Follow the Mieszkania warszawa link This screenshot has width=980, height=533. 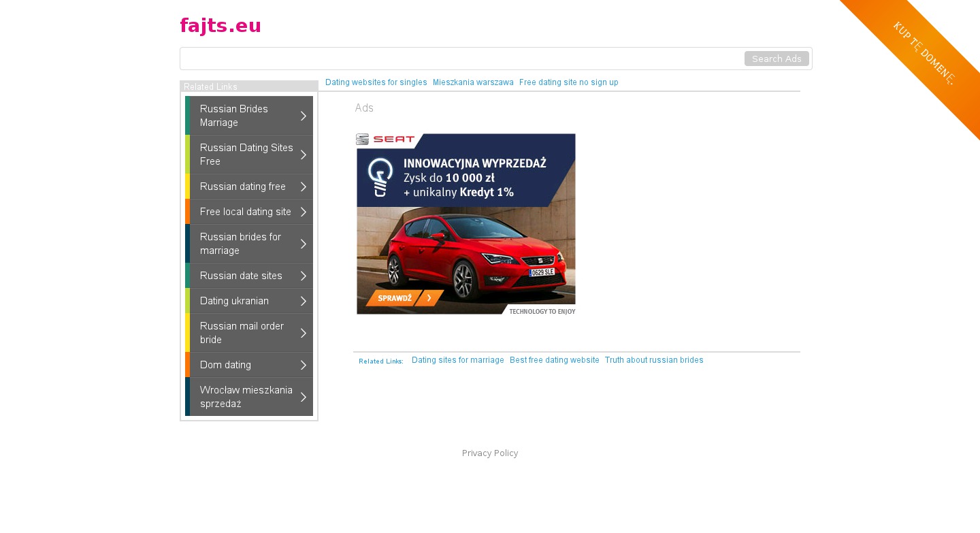[x=473, y=82]
